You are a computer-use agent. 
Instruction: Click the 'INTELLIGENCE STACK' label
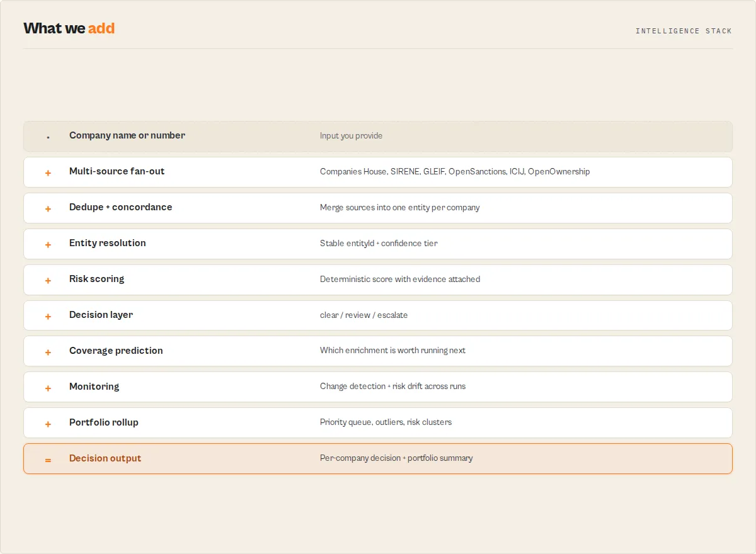(x=684, y=31)
